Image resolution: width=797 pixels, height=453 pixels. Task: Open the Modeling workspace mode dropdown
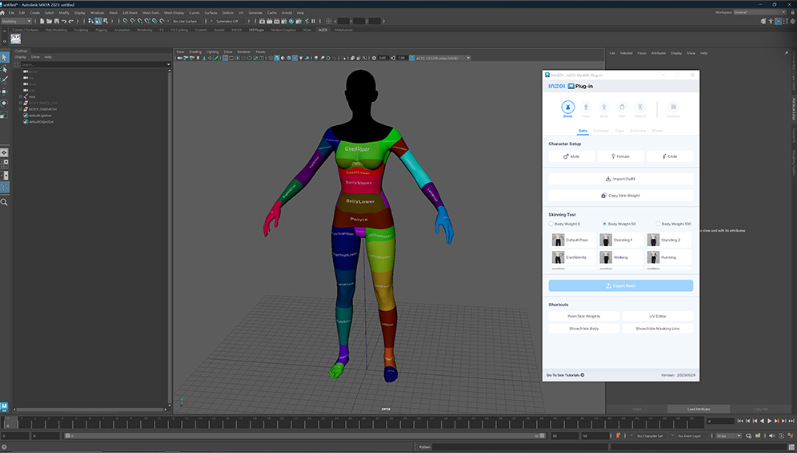17,21
